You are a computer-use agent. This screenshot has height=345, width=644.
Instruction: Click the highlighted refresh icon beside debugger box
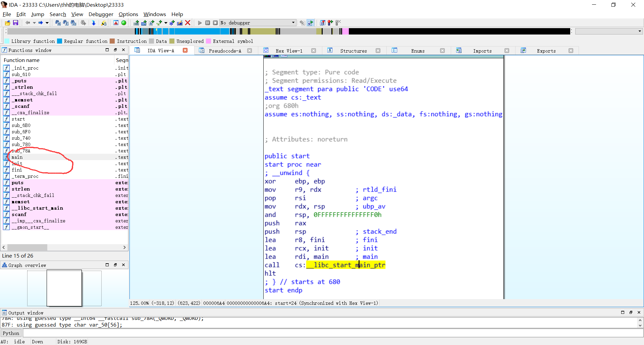pos(311,23)
